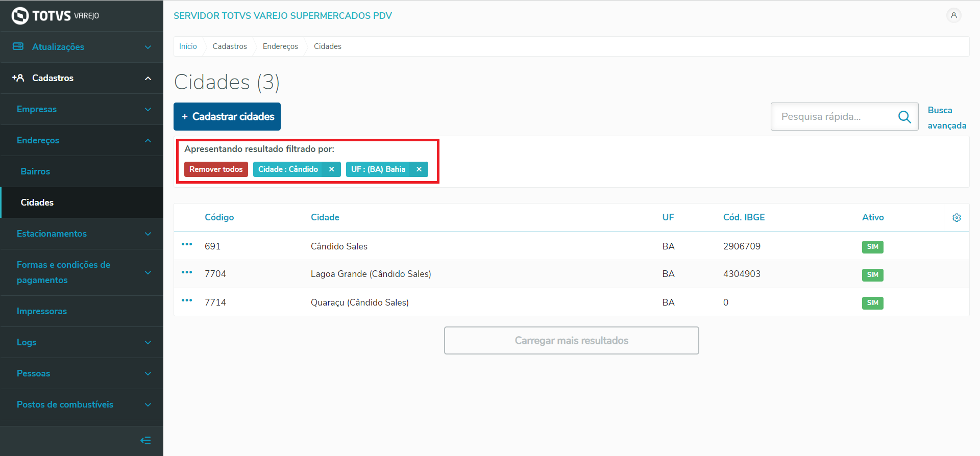The image size is (980, 456).
Task: Open Busca avançada link
Action: point(946,118)
